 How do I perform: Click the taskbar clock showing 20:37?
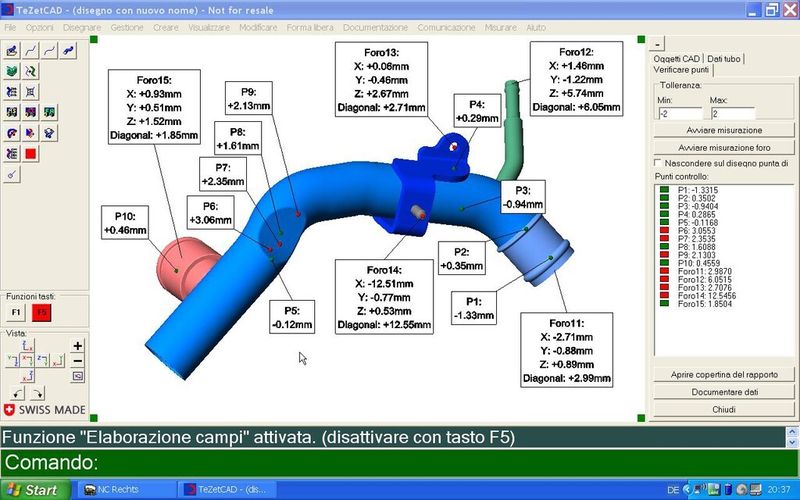pos(778,490)
